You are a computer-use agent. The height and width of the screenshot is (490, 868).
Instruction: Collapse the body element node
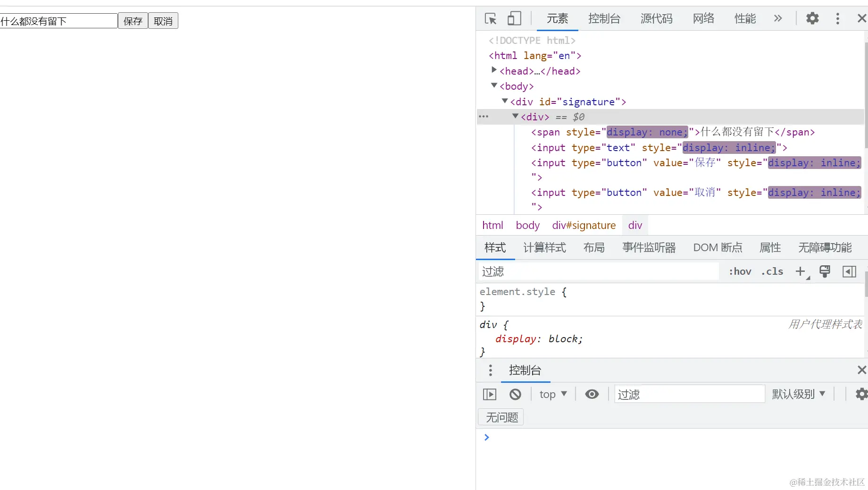(494, 85)
